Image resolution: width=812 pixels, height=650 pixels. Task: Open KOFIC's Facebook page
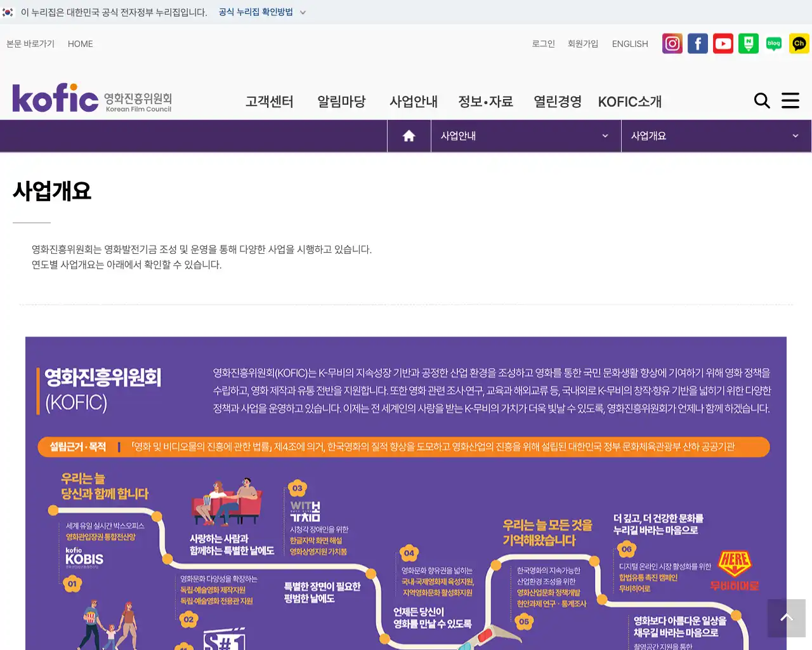697,43
